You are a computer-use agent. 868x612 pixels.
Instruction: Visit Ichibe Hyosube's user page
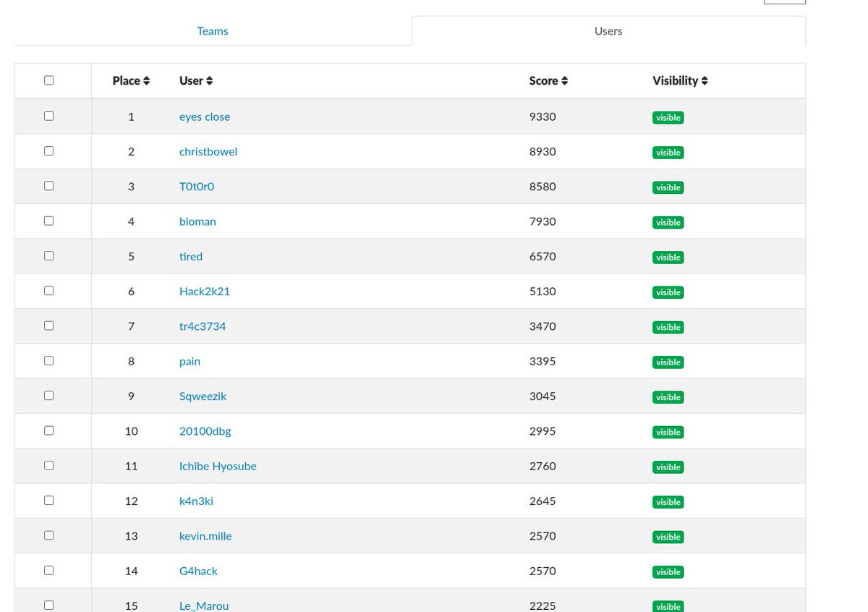tap(217, 465)
